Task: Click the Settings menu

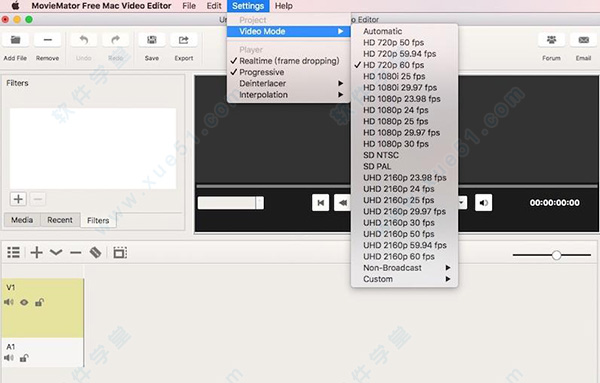Action: pyautogui.click(x=248, y=6)
